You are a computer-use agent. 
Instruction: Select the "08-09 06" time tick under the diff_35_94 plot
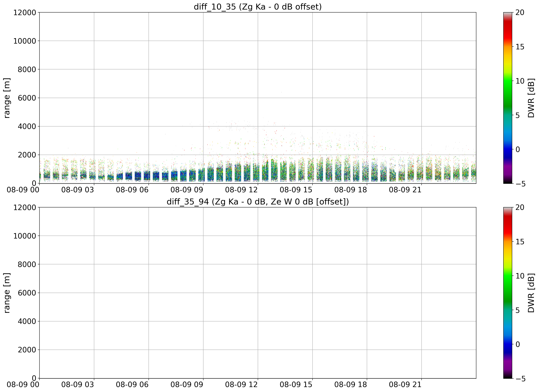point(132,385)
